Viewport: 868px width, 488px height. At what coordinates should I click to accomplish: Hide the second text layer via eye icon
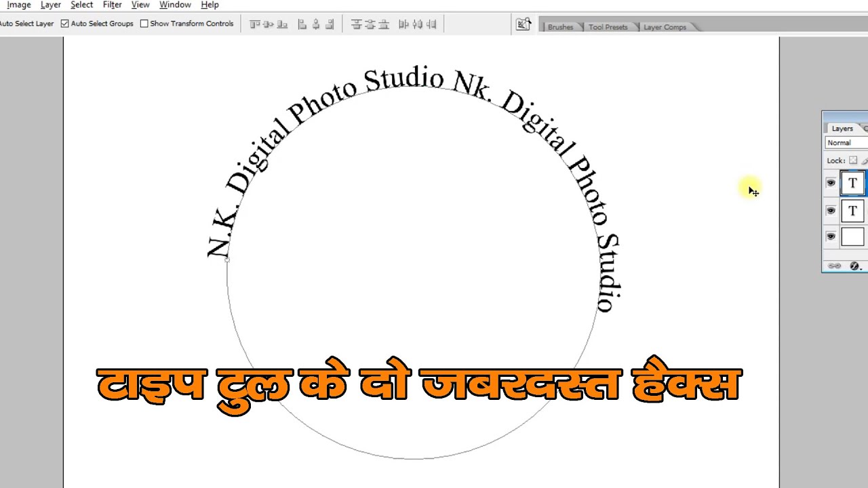tap(831, 211)
